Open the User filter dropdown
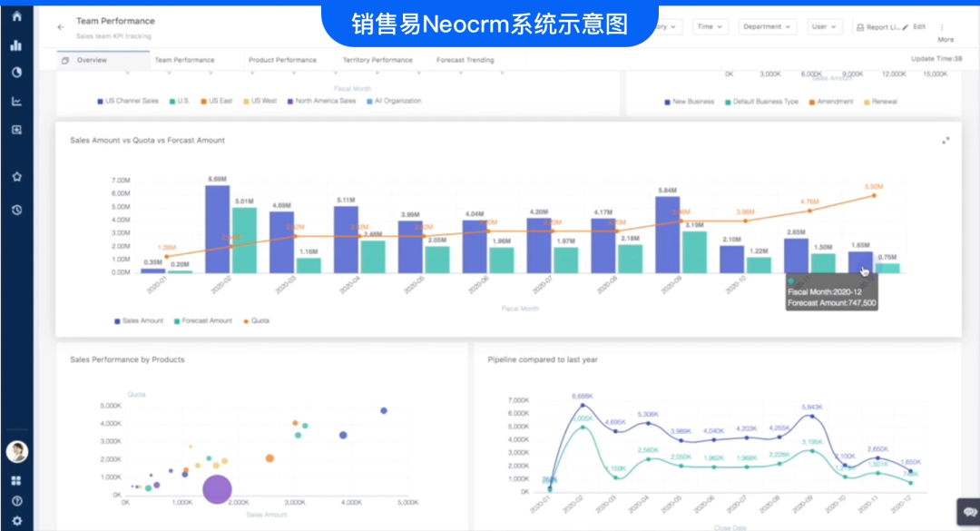 coord(824,27)
